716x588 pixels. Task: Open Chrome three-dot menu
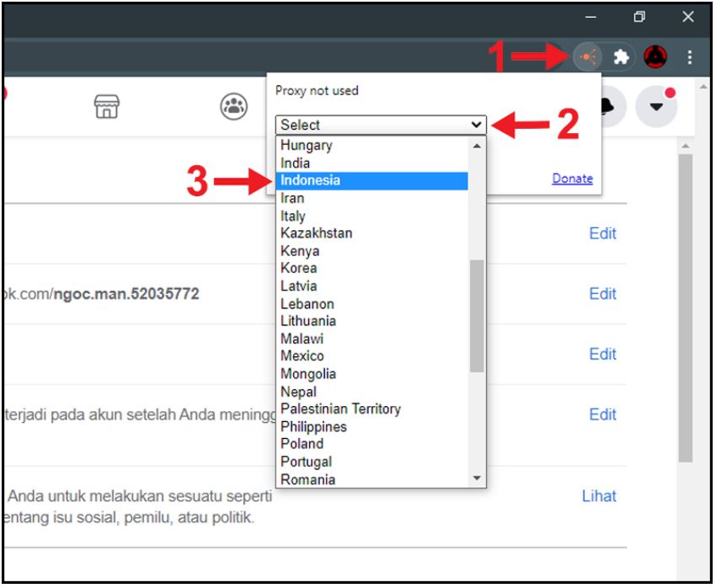click(690, 57)
